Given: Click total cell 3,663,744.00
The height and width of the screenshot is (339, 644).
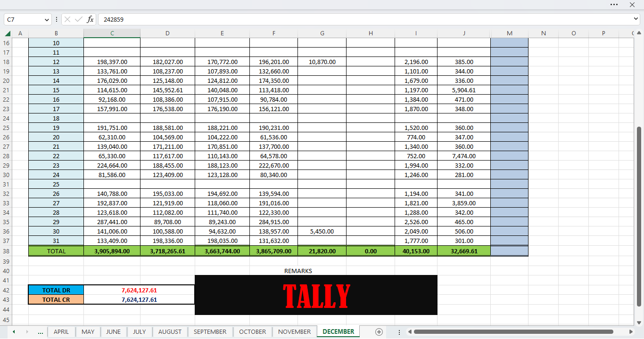Looking at the screenshot, I should tap(222, 251).
